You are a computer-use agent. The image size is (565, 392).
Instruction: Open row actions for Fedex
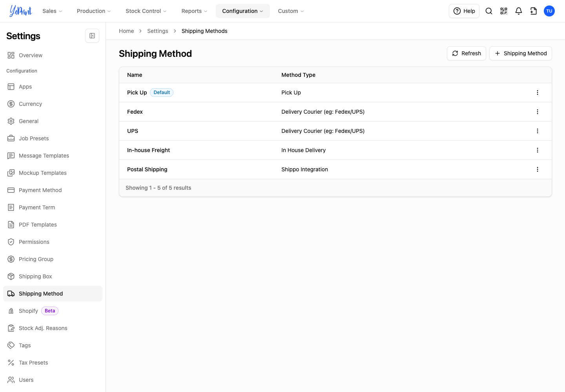click(538, 112)
